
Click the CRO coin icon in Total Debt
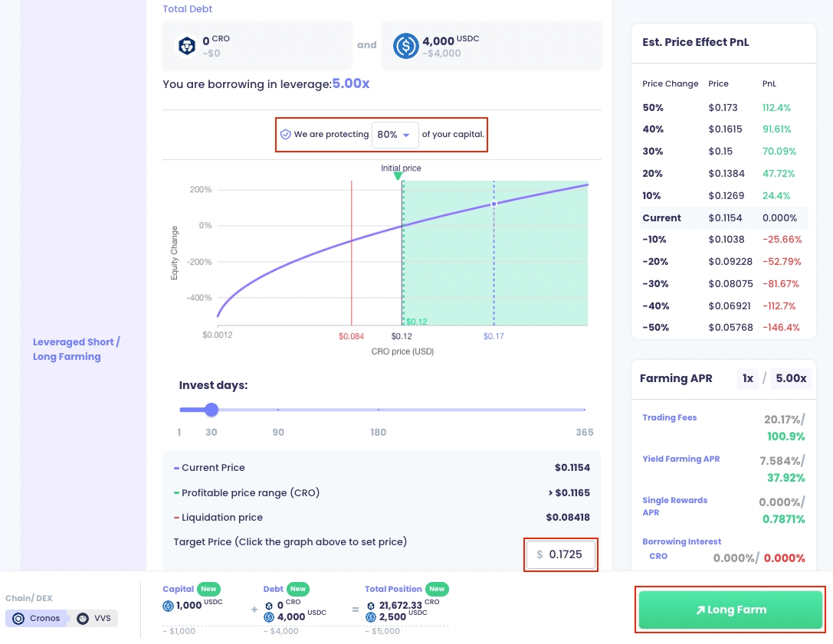(187, 46)
